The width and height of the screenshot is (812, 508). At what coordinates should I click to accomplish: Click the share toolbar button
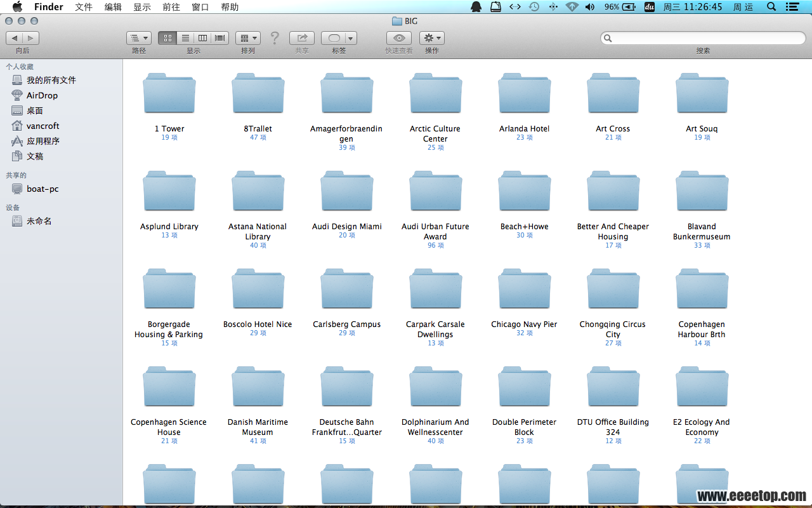(x=302, y=38)
